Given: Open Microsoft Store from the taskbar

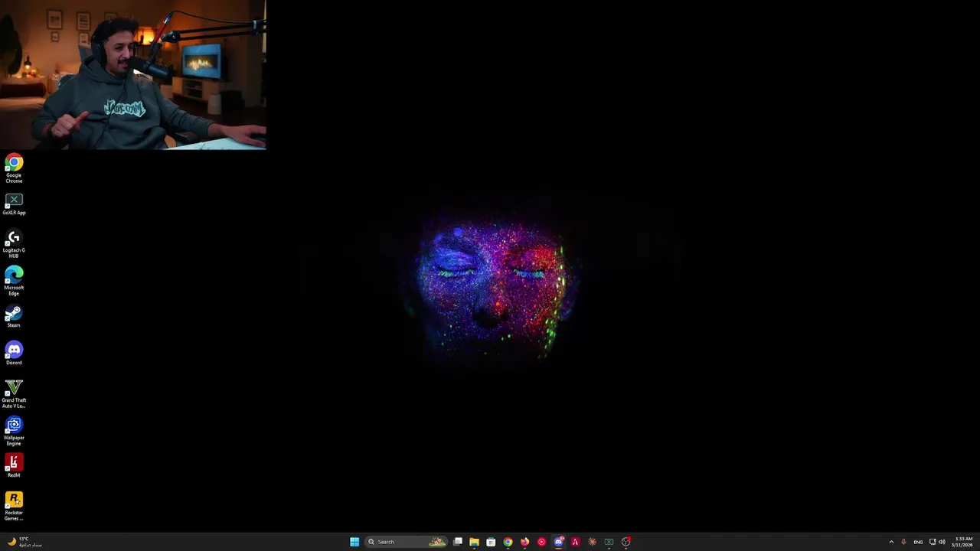Looking at the screenshot, I should click(x=491, y=542).
